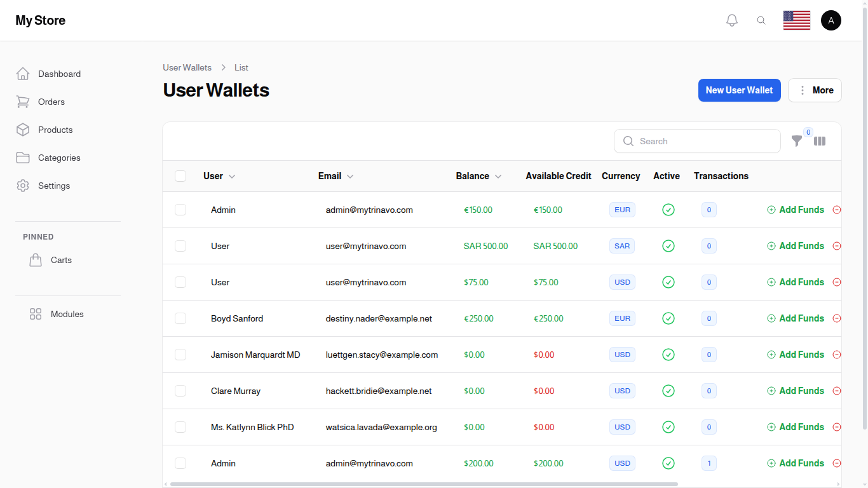
Task: Click the filter funnel icon above the table
Action: coord(797,141)
